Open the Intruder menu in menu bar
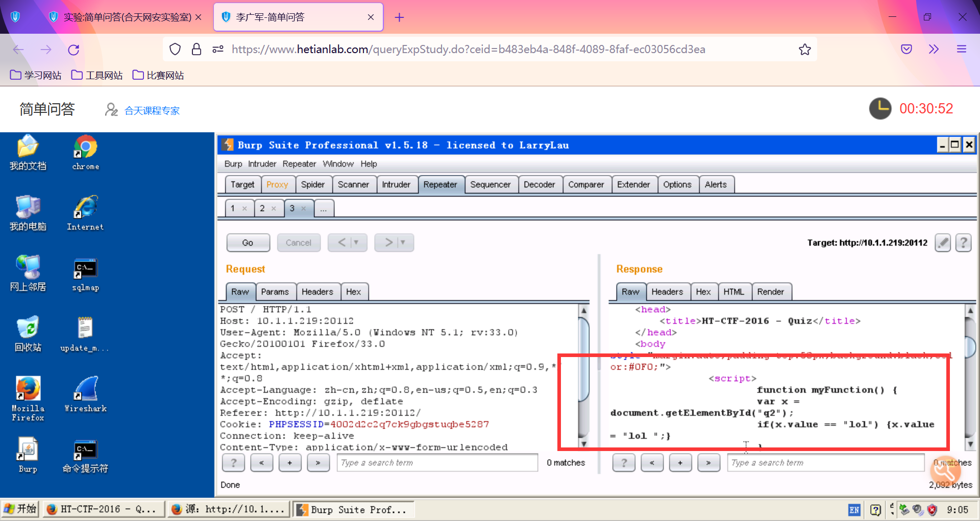Screen dimensions: 980x521 [262, 164]
